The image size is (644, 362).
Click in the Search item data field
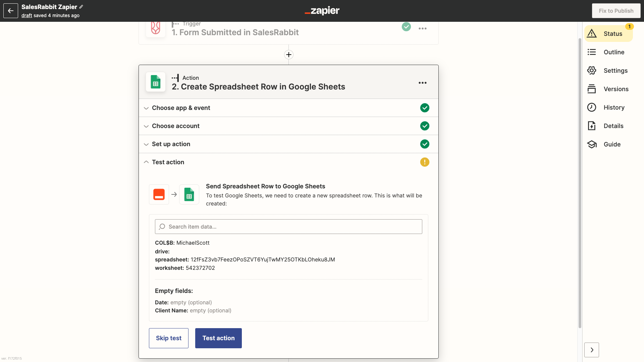pos(288,227)
